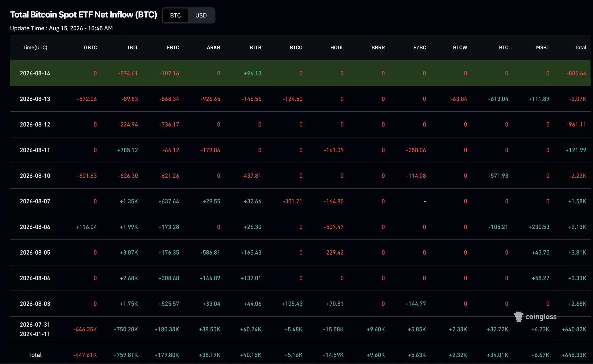Click the HODL value -161.09

[x=334, y=150]
